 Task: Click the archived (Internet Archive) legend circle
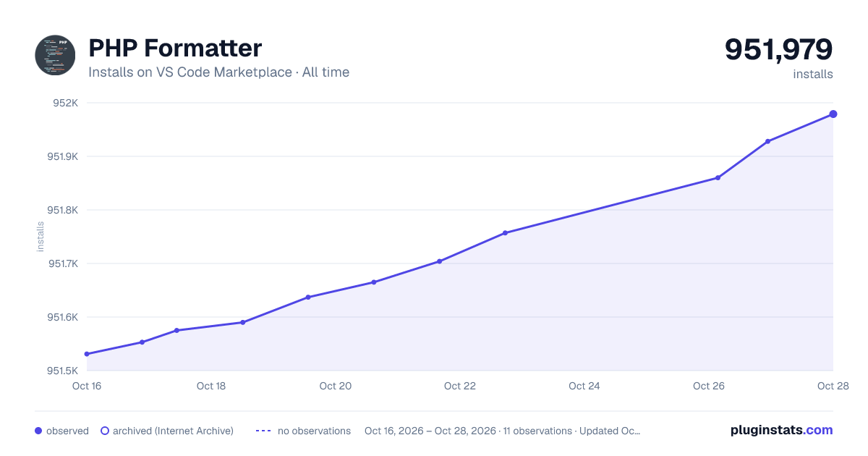pyautogui.click(x=104, y=431)
